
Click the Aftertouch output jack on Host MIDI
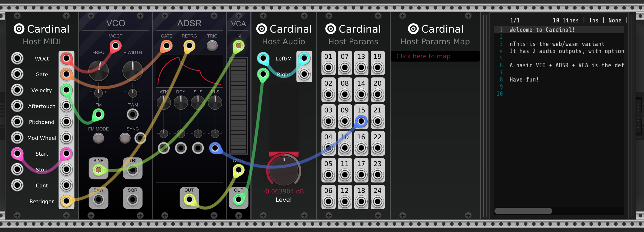(66, 106)
